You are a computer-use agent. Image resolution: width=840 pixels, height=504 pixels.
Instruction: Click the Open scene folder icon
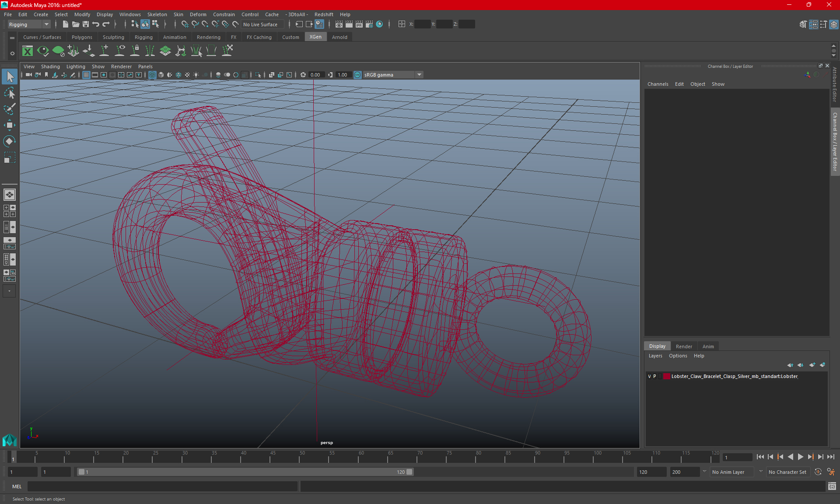76,24
